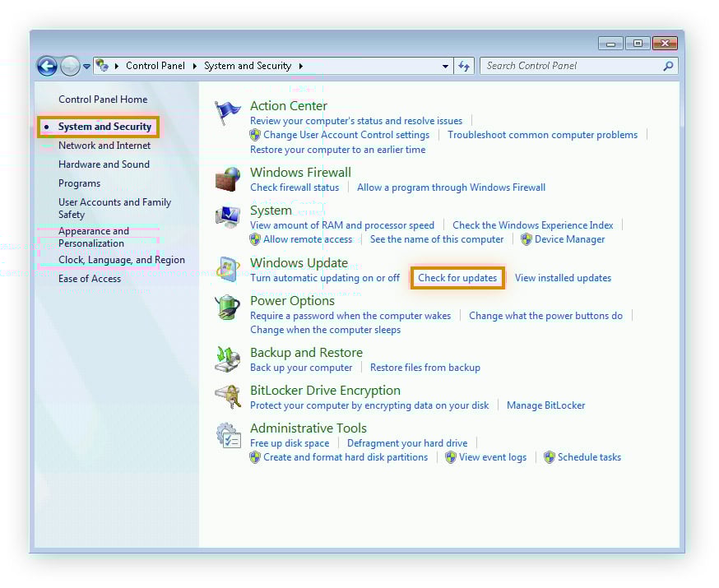Image resolution: width=719 pixels, height=588 pixels.
Task: Click the Power Options battery icon
Action: click(228, 308)
